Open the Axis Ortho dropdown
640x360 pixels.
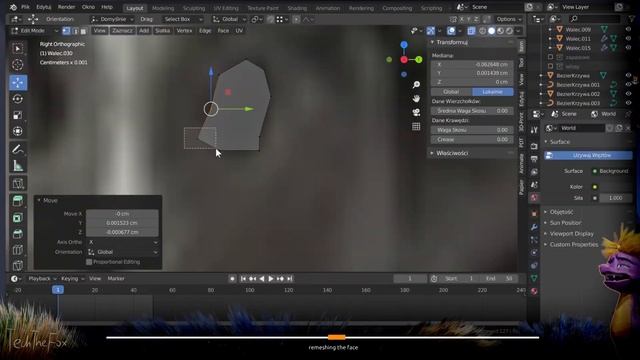point(122,242)
